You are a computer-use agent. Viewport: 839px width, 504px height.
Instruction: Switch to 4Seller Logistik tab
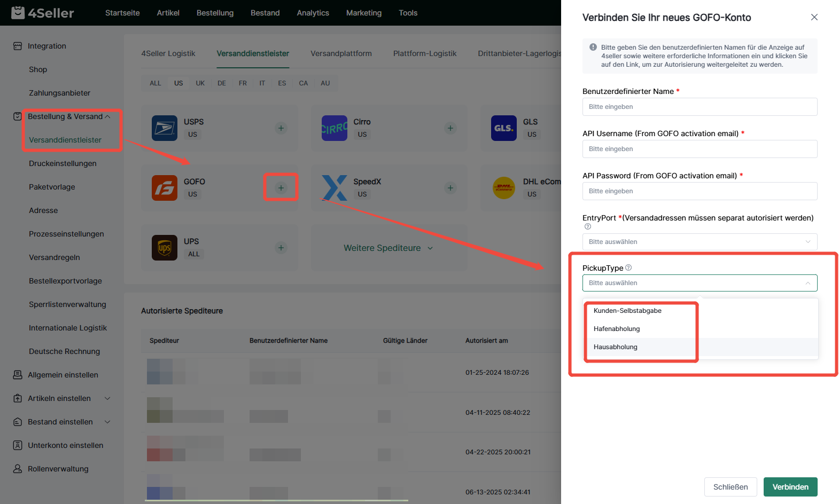[x=168, y=53]
